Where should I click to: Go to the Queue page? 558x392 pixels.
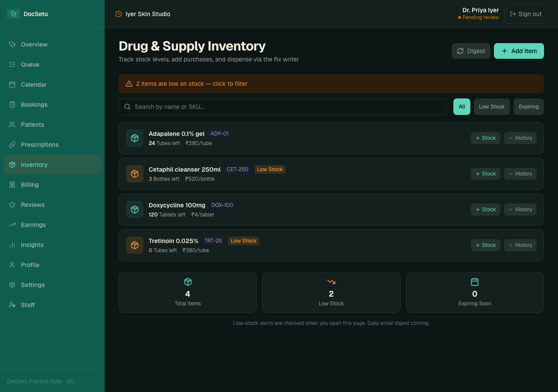pyautogui.click(x=52, y=64)
